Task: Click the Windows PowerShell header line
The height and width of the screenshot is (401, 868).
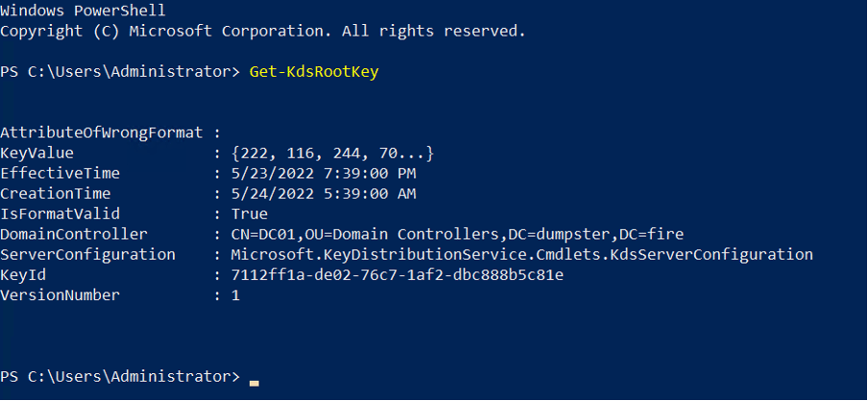Action: coord(83,12)
